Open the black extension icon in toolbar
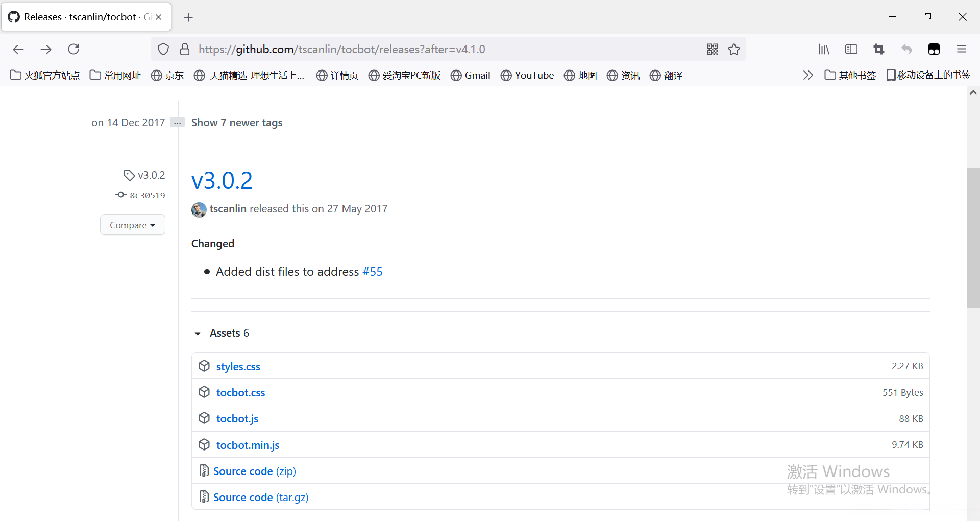This screenshot has width=980, height=521. (934, 49)
